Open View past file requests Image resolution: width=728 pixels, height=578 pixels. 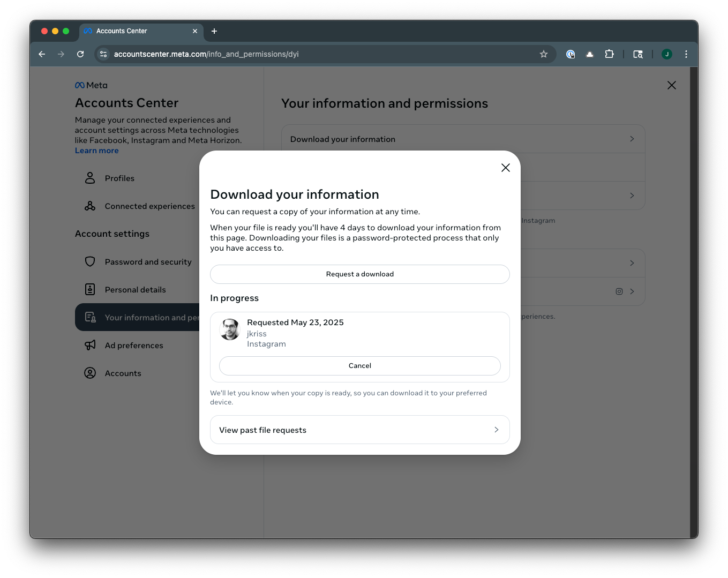(360, 430)
